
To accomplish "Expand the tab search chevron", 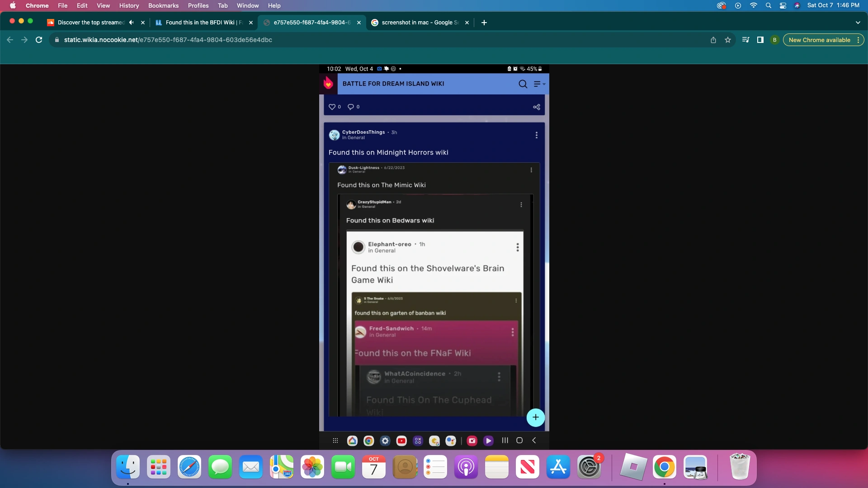I will point(858,22).
